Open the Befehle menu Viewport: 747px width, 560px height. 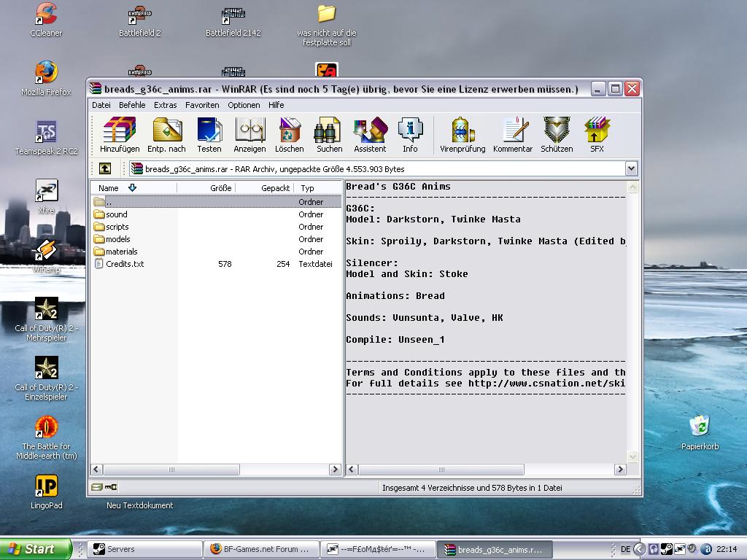click(x=132, y=105)
